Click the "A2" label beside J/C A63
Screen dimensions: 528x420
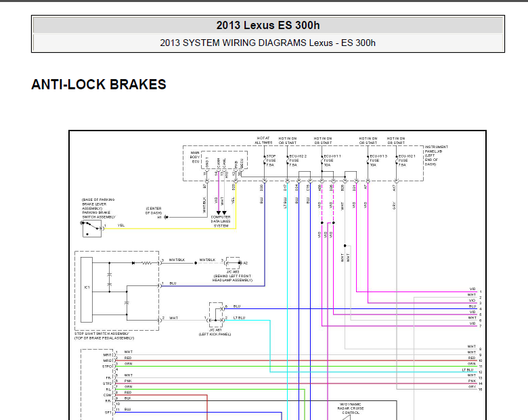pos(246,263)
